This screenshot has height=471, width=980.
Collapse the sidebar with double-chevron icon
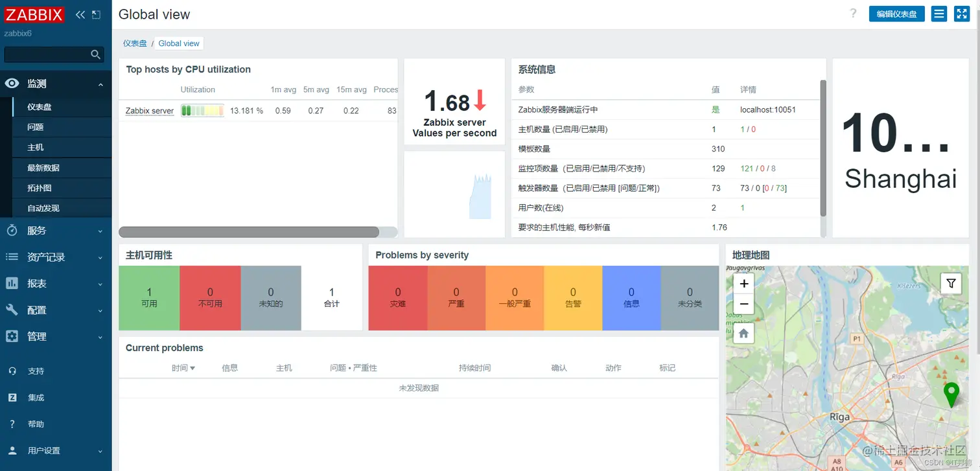tap(80, 14)
